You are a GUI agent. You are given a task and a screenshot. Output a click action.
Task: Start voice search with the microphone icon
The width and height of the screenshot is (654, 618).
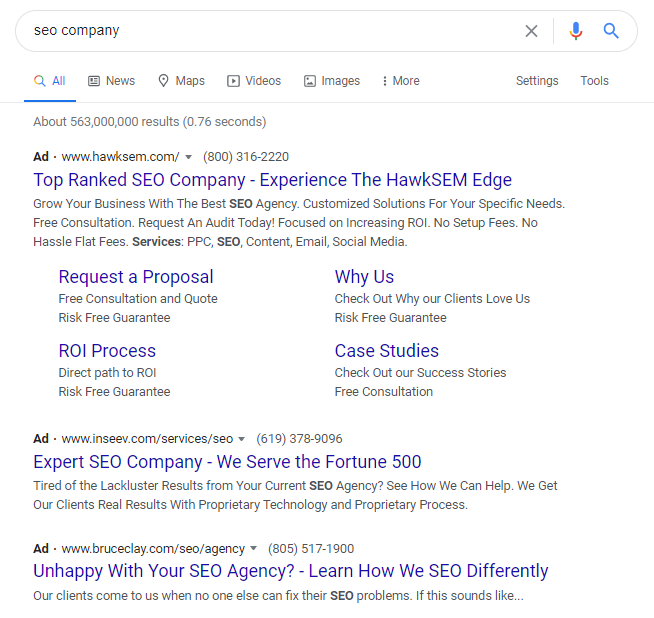tap(575, 31)
